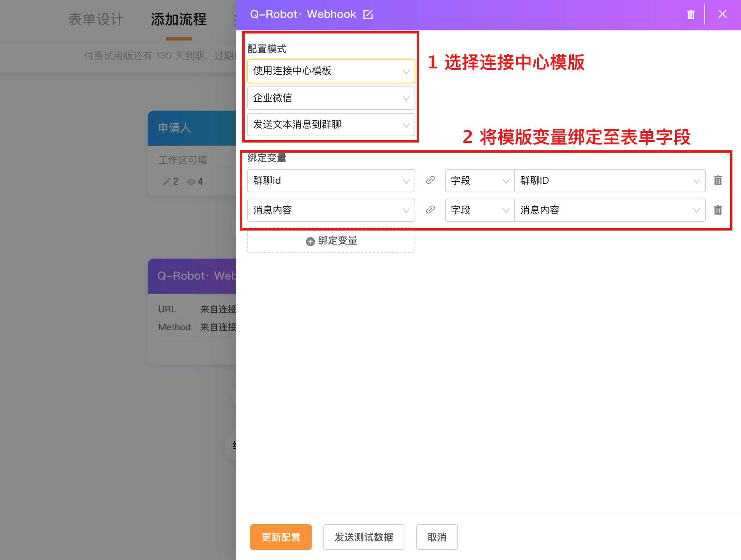Image resolution: width=741 pixels, height=560 pixels.
Task: Delete the 群聊id variable binding
Action: 718,180
